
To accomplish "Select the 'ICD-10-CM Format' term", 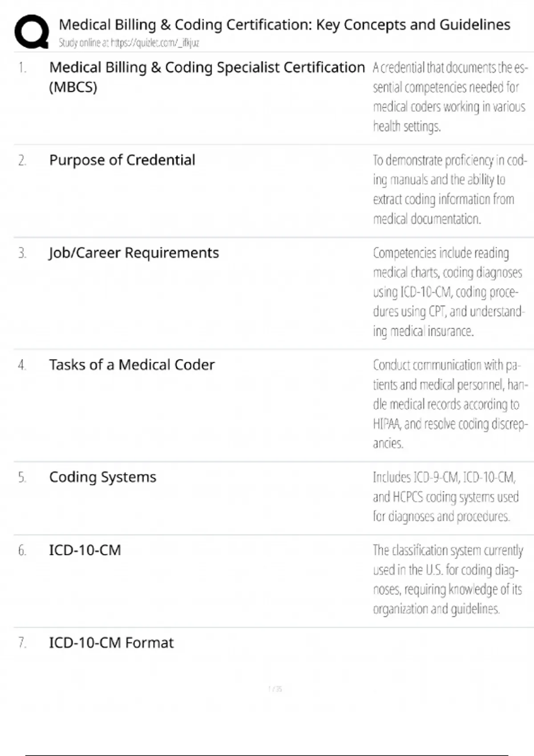I will coord(111,643).
